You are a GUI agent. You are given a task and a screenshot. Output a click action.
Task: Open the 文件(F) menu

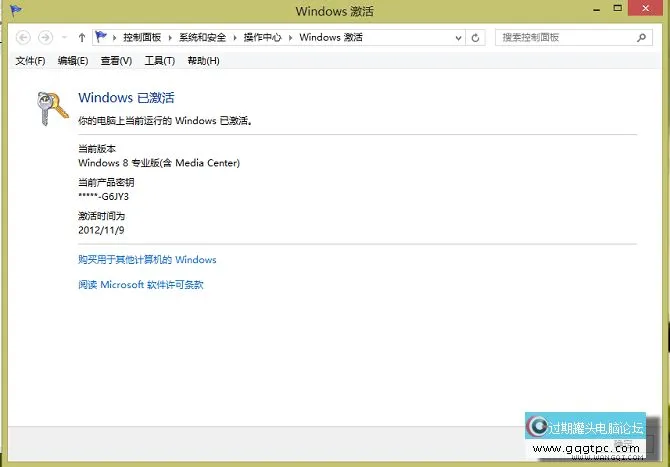(x=30, y=61)
